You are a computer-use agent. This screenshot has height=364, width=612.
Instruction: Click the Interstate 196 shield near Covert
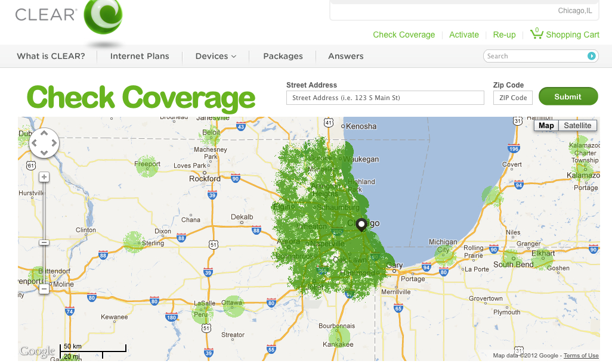click(514, 148)
